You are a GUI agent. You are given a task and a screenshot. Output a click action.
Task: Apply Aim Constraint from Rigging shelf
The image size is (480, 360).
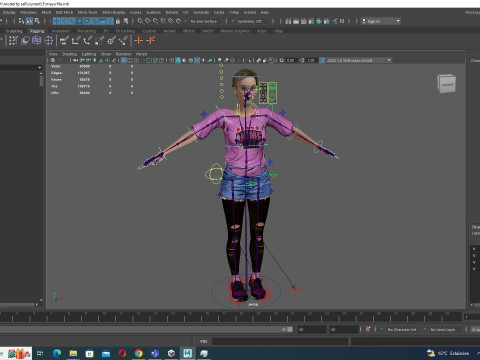click(x=111, y=41)
